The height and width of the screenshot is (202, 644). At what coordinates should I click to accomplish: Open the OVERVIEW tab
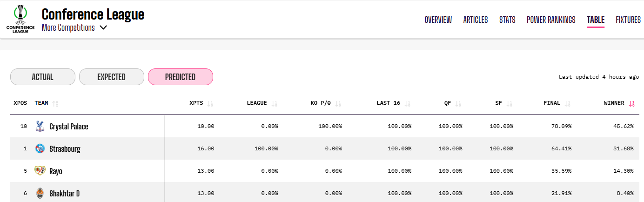(438, 20)
